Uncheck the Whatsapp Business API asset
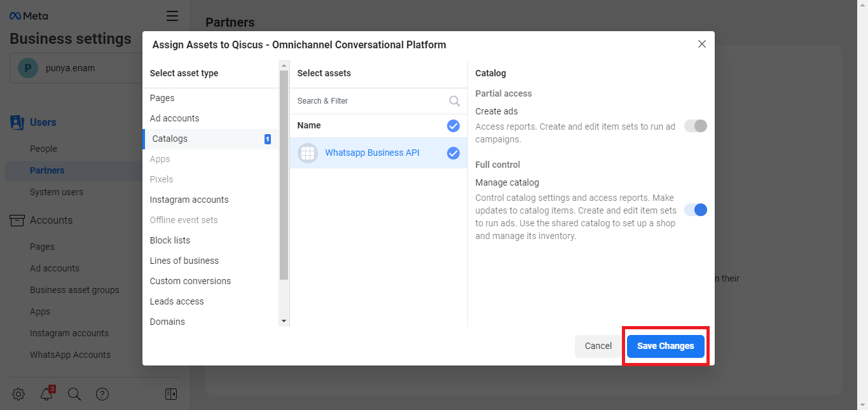Viewport: 868px width, 410px height. 453,153
